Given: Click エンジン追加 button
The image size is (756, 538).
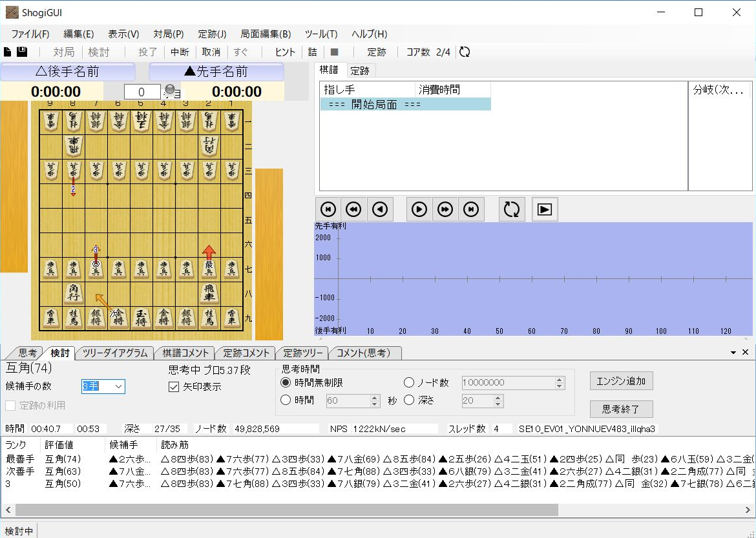Looking at the screenshot, I should (x=621, y=381).
